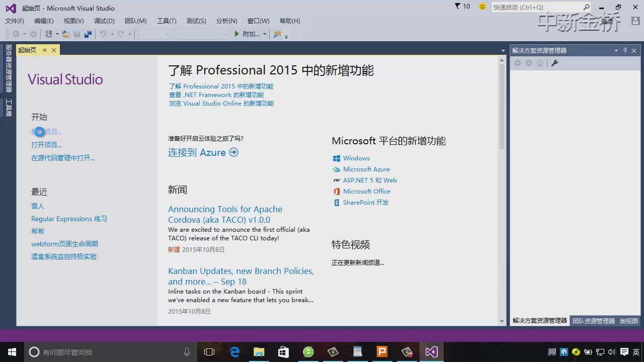The image size is (644, 362).
Task: Open recent project webform页面生命周期
Action: point(64,244)
